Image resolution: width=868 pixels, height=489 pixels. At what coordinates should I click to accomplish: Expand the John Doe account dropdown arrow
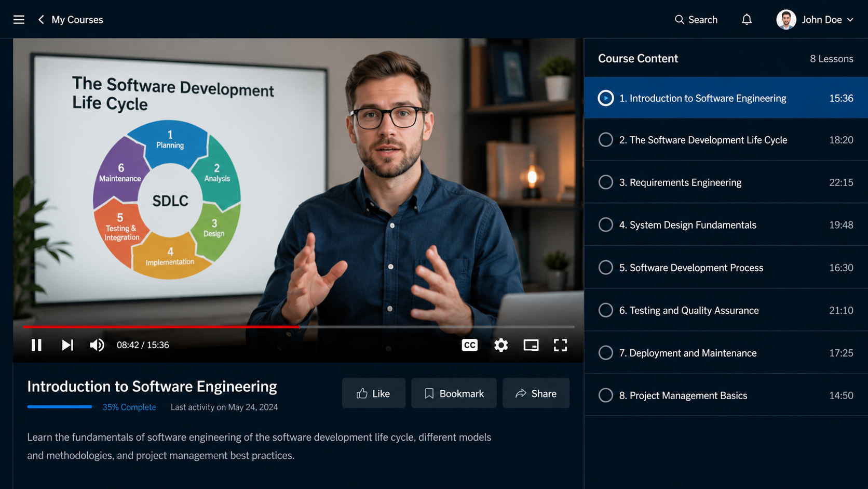coord(850,20)
